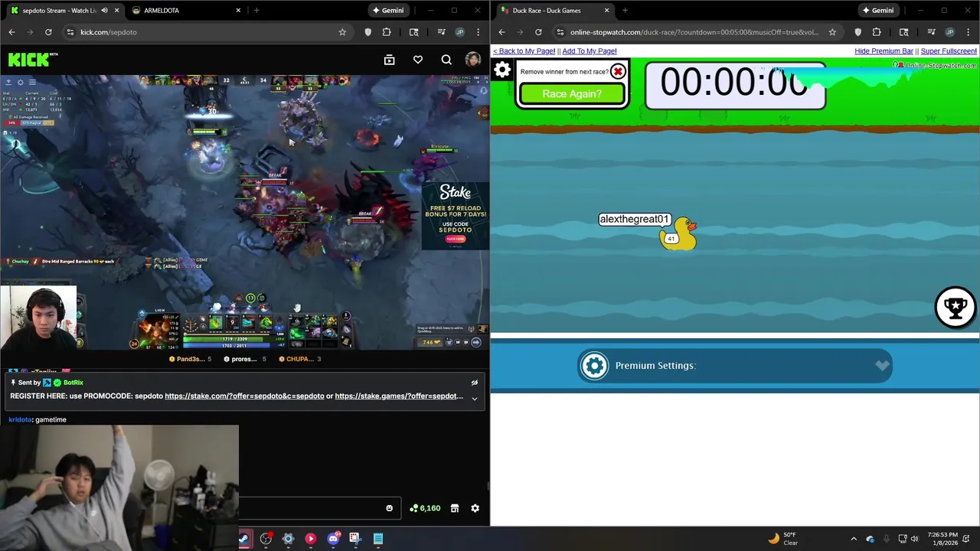Click the emote picker in Kick chat box

(389, 508)
